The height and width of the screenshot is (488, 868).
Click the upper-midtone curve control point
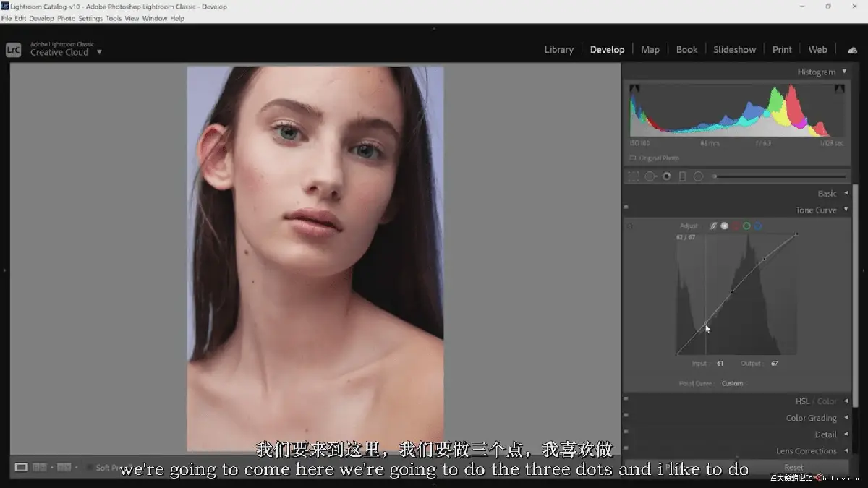765,259
